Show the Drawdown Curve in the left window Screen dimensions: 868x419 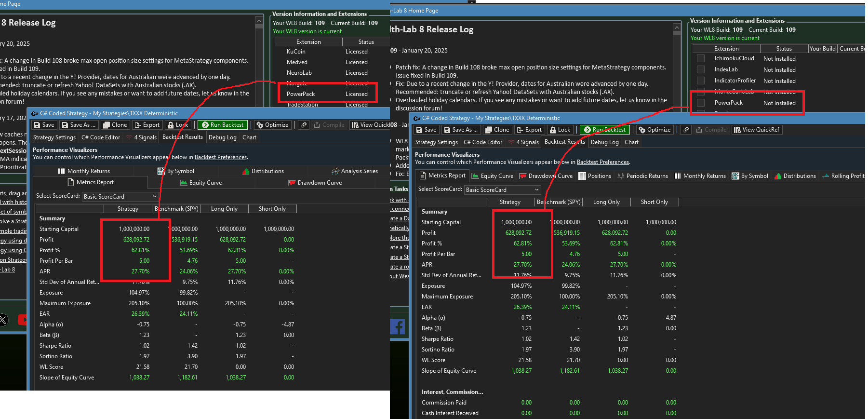pyautogui.click(x=315, y=183)
